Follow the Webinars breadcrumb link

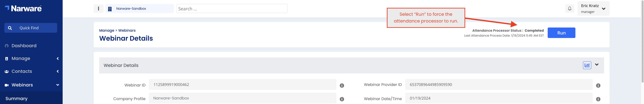click(127, 31)
